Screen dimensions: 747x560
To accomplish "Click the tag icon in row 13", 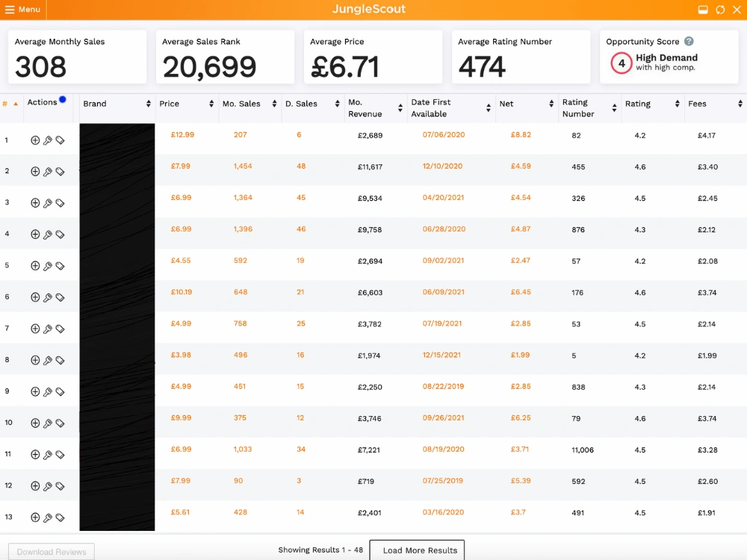I will pos(60,517).
